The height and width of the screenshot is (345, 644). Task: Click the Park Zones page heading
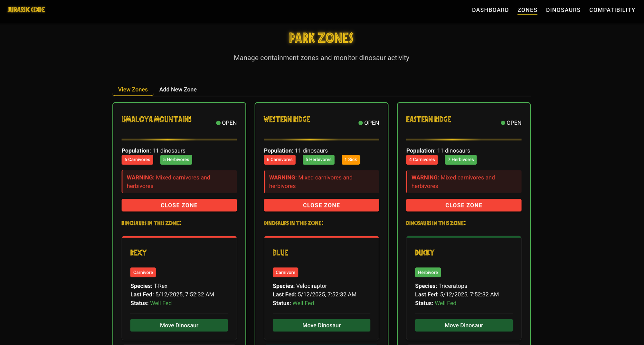pos(321,38)
